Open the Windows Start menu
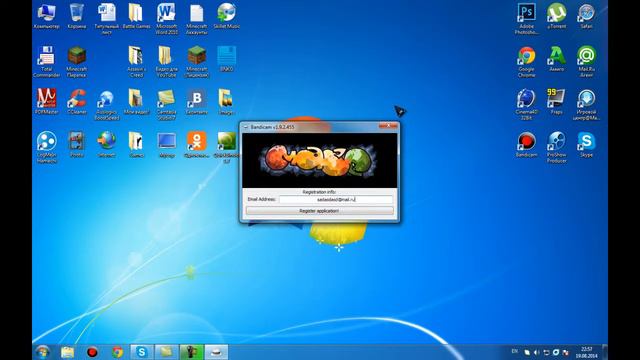 click(x=43, y=351)
